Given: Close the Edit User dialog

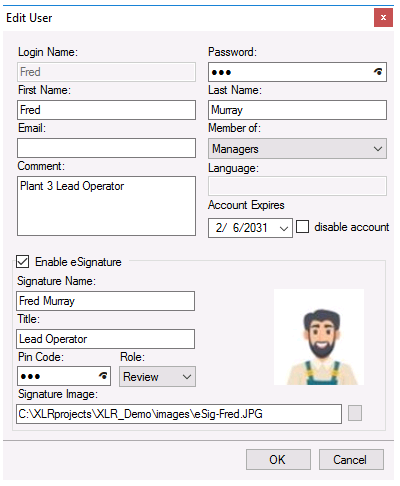Looking at the screenshot, I should 383,18.
